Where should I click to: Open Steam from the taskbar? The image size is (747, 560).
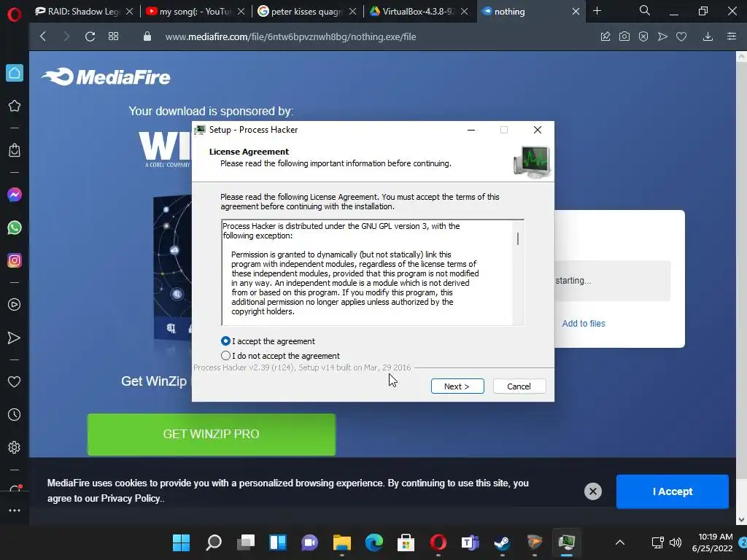coord(502,542)
